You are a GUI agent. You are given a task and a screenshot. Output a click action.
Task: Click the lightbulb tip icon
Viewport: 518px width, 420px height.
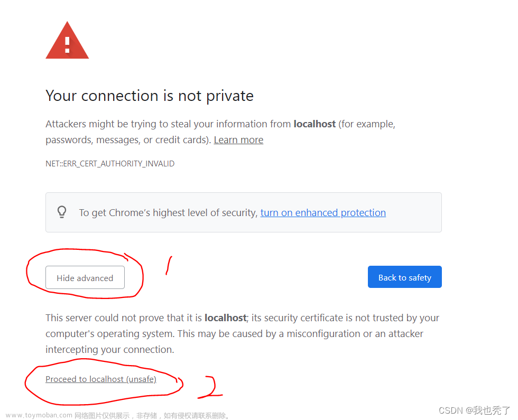pos(62,212)
